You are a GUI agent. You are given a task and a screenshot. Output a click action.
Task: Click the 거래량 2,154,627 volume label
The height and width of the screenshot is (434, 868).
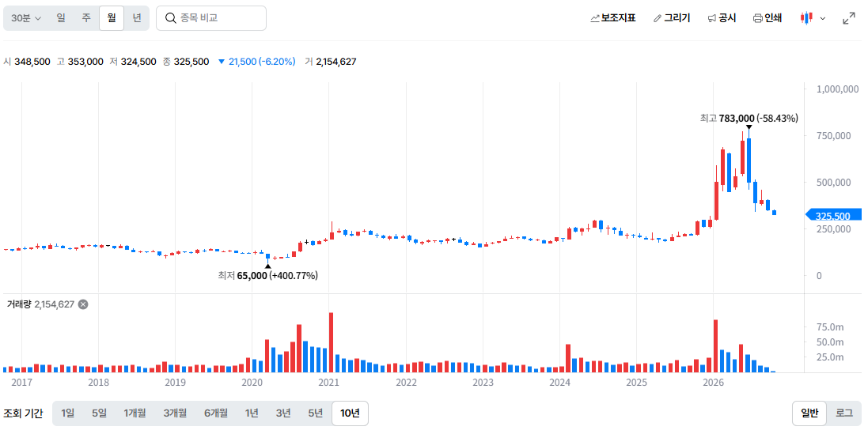(x=40, y=304)
